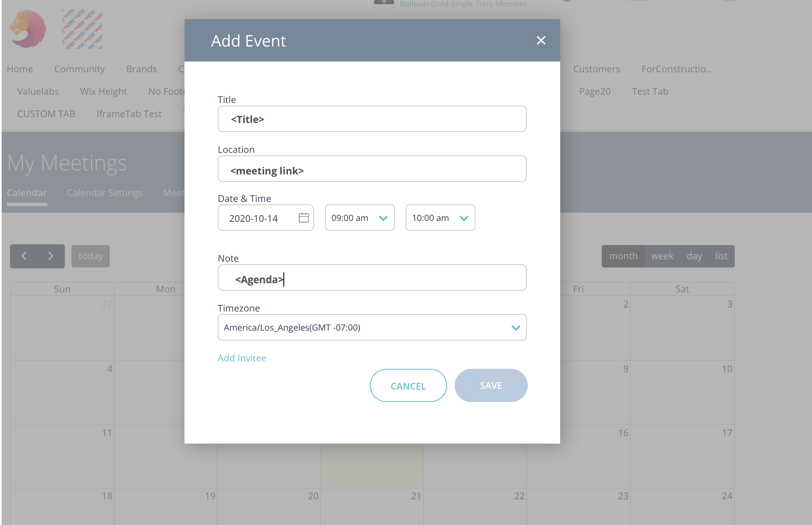Click the lion logo
The width and height of the screenshot is (812, 525).
coord(28,29)
